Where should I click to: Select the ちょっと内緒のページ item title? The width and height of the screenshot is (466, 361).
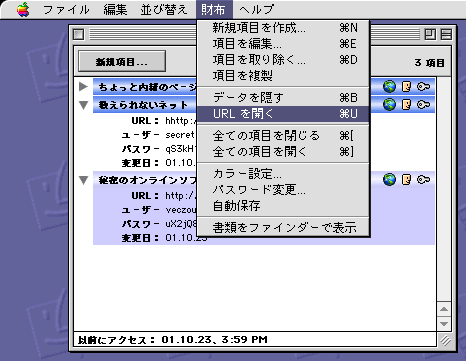point(148,87)
